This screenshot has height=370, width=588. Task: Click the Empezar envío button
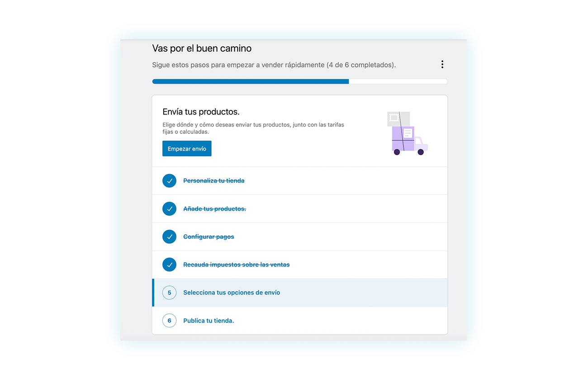click(x=187, y=149)
